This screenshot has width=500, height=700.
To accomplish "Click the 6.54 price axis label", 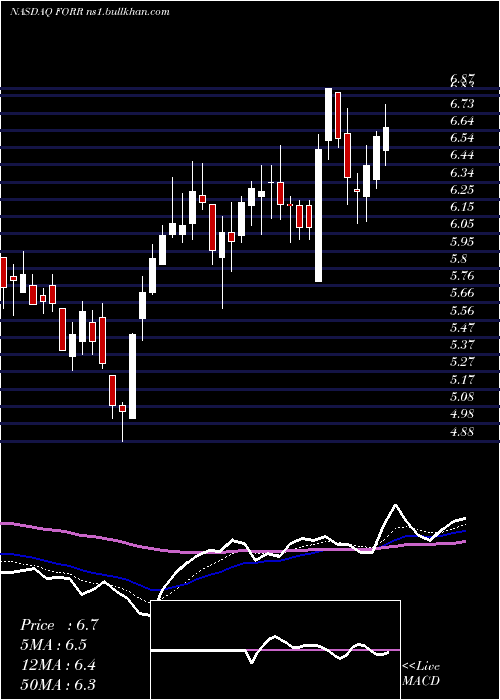I will [462, 138].
